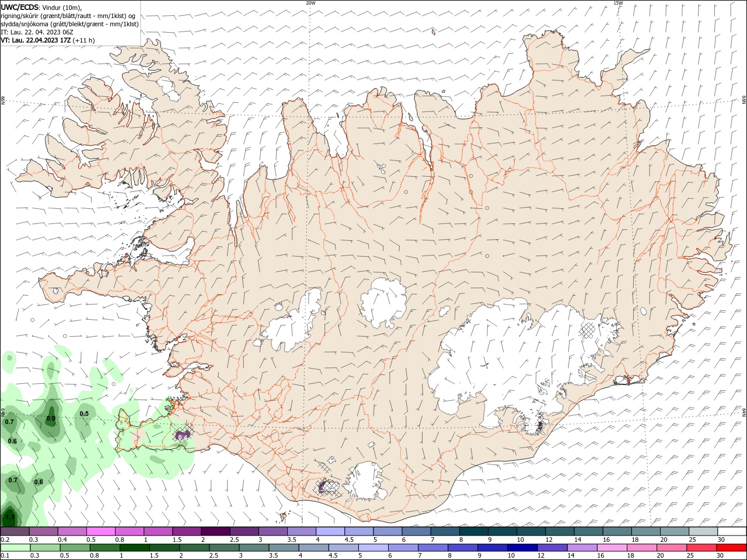Viewport: 747px width, 560px height.
Task: Select the medium green 0.5–0.8 rain legend swatch
Action: (75, 548)
